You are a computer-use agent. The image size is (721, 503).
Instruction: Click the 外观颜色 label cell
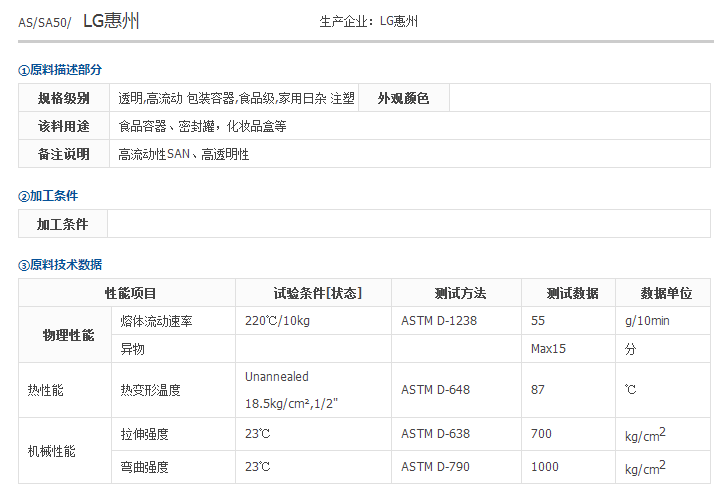pyautogui.click(x=404, y=98)
